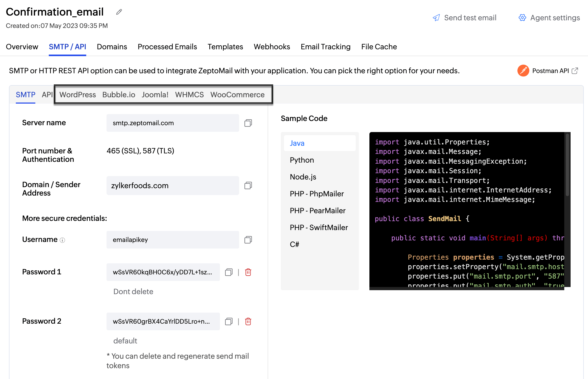Select the SMTP sub-tab
The height and width of the screenshot is (379, 588).
click(x=26, y=95)
